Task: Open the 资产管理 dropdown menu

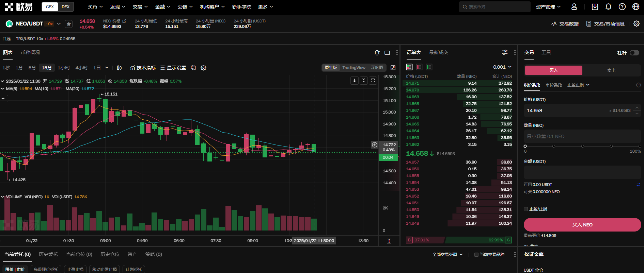Action: tap(548, 7)
